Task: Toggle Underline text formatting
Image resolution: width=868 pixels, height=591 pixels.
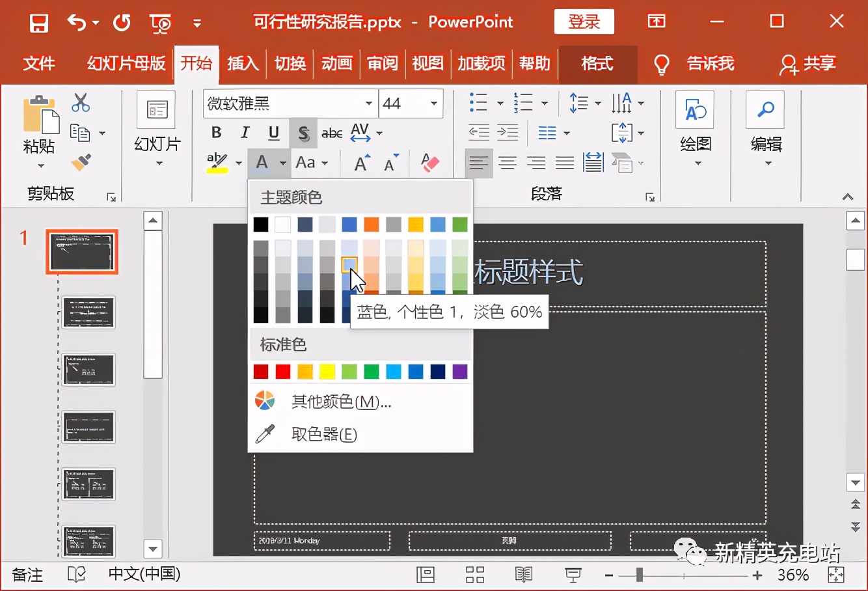Action: tap(274, 133)
